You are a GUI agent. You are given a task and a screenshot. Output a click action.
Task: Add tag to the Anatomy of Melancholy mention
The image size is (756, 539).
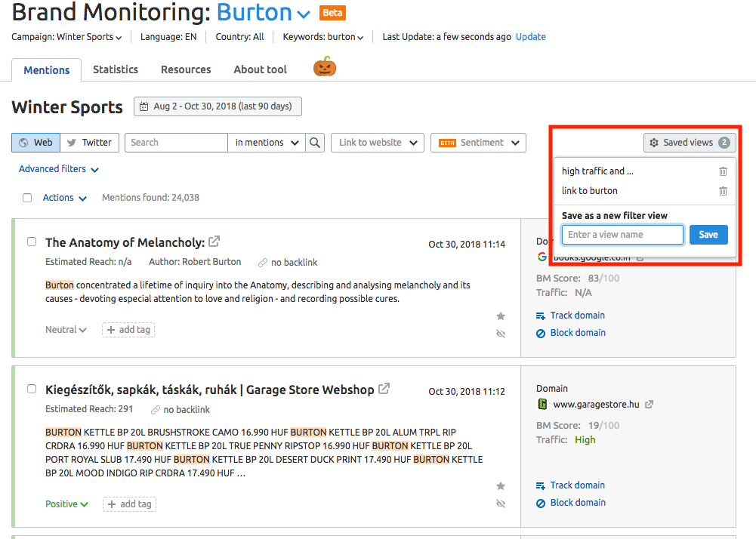click(x=128, y=330)
